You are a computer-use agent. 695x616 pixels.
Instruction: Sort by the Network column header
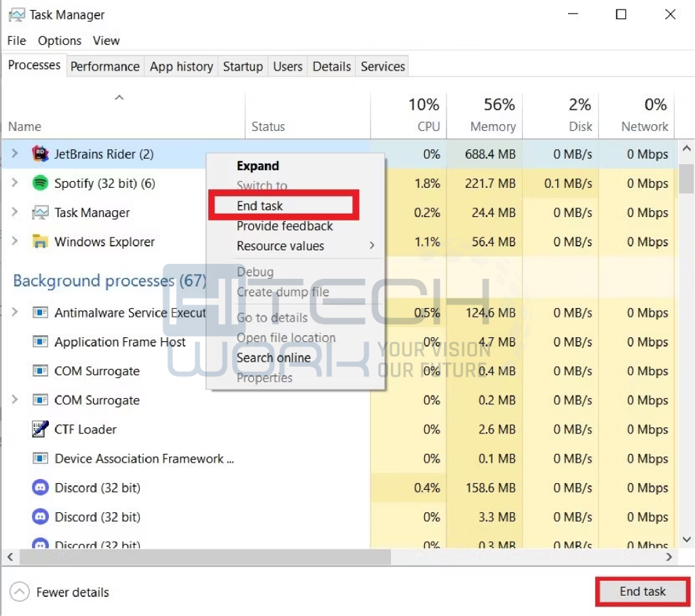[637, 115]
